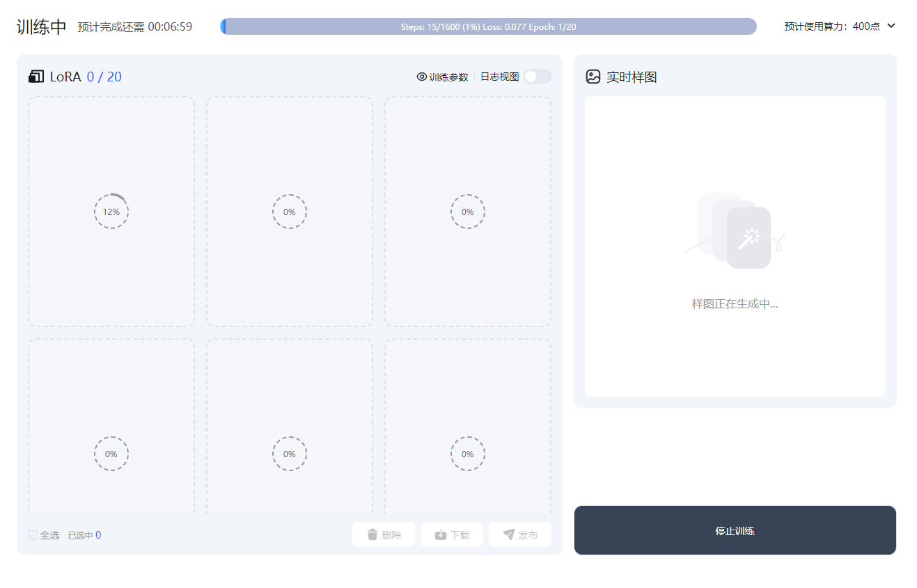
Task: Click the 实时样图 panel title
Action: (x=632, y=77)
